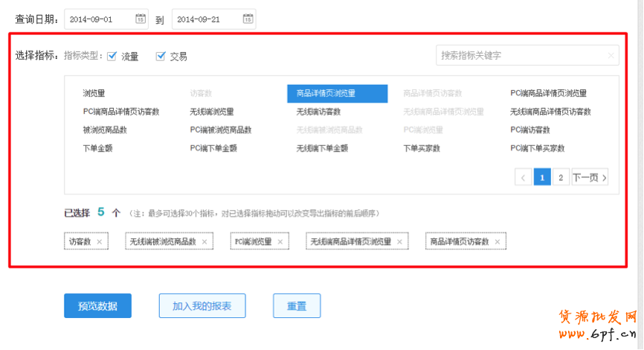Click the 预览数据 button
Image resolution: width=644 pixels, height=350 pixels.
coord(97,306)
